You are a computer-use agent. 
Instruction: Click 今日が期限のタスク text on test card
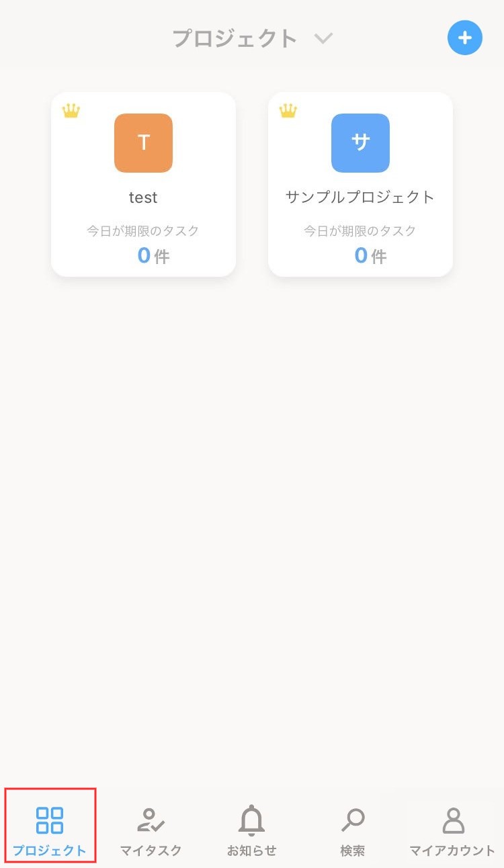143,231
